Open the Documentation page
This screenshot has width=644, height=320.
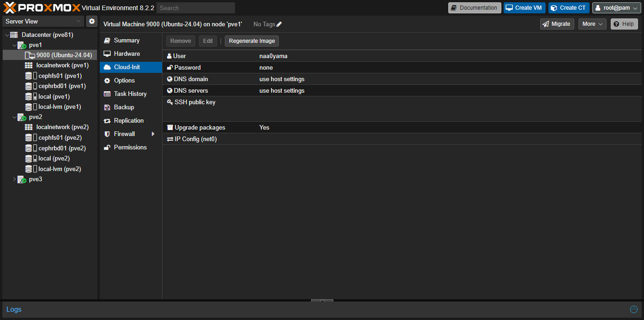point(475,8)
